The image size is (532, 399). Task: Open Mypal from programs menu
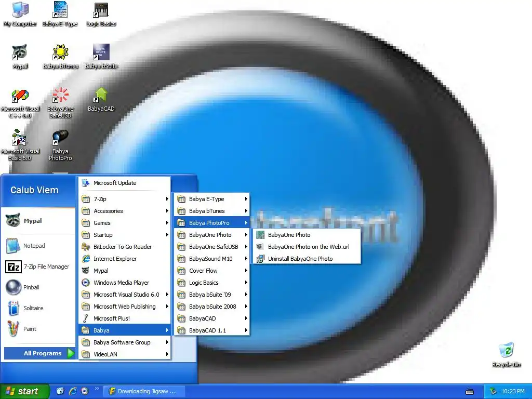coord(125,271)
